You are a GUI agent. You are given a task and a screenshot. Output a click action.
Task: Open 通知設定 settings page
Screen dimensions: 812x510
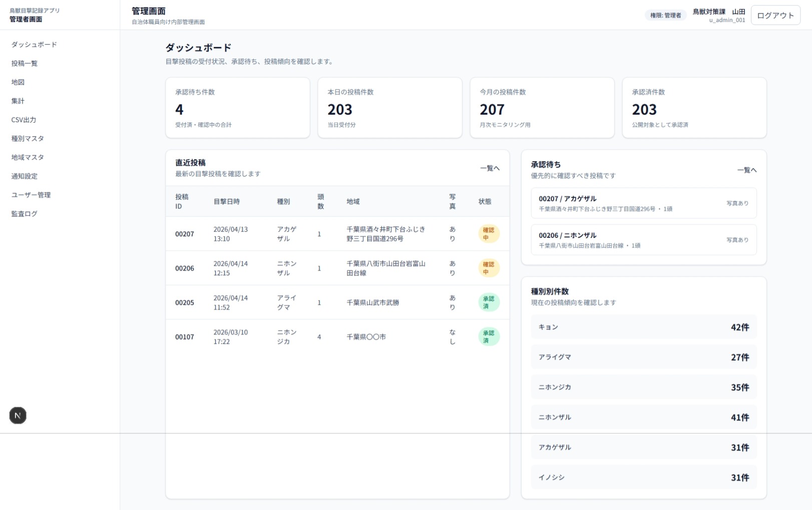25,176
